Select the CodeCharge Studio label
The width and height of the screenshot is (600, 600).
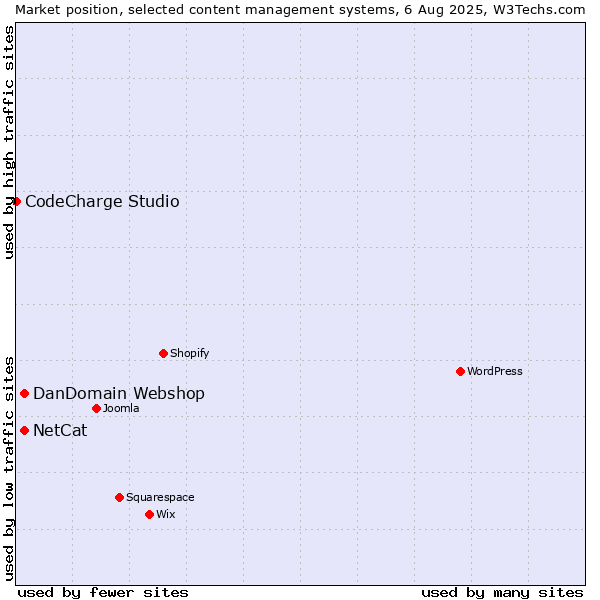102,202
